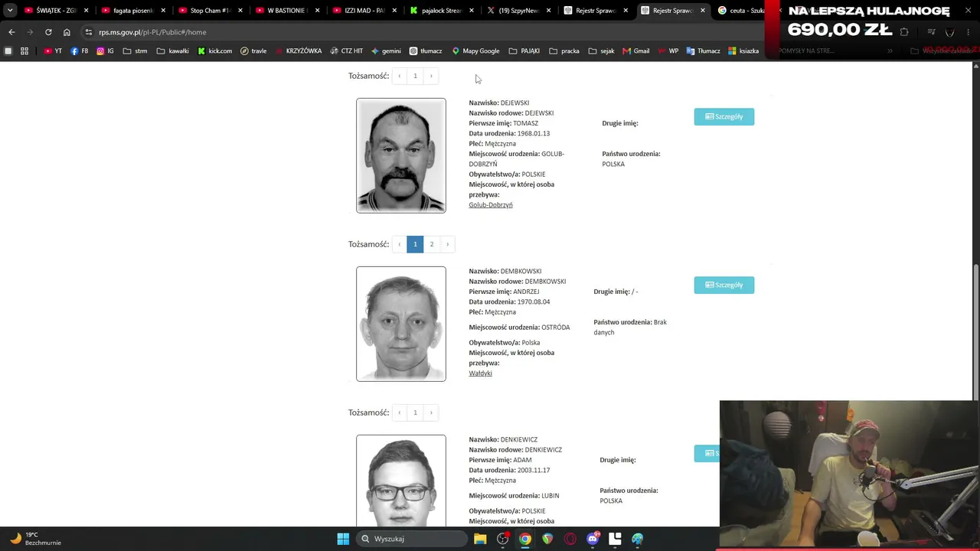
Task: Switch to Google Chrome on the taskbar
Action: tap(525, 539)
